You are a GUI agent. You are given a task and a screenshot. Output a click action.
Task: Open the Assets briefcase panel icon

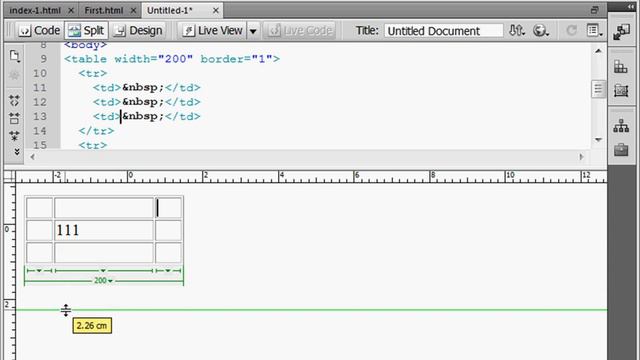(621, 150)
